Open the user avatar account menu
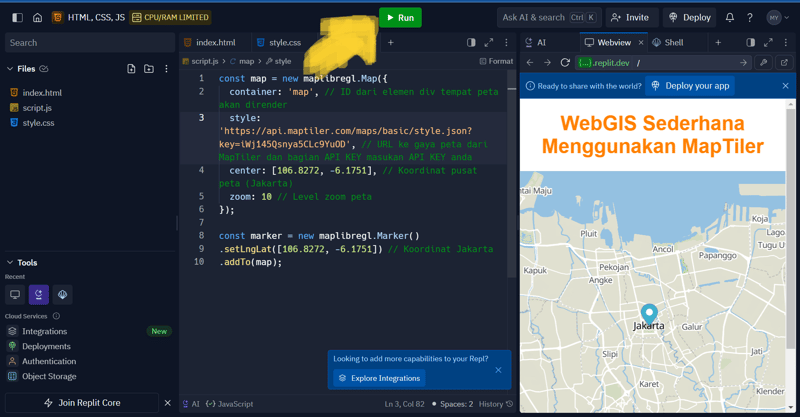800x417 pixels. pos(778,17)
